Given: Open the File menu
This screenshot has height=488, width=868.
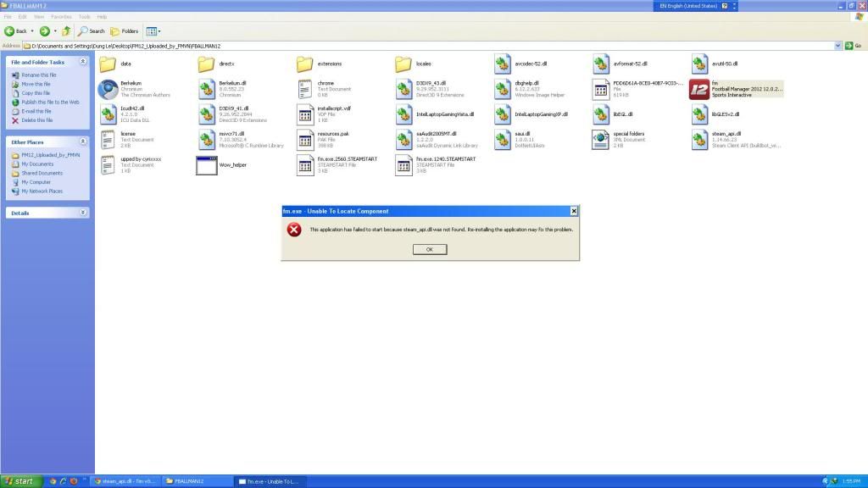Looking at the screenshot, I should coord(8,17).
